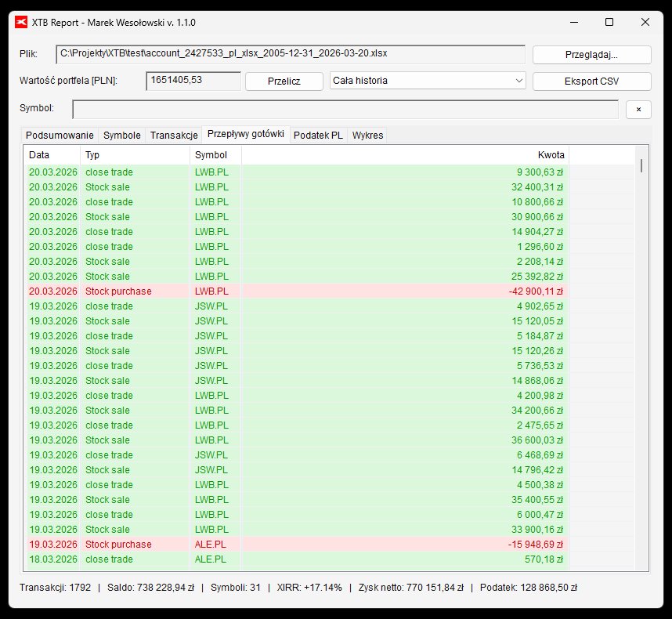Select the row with amount 5 736,53 zł
The image size is (672, 619).
coord(296,366)
